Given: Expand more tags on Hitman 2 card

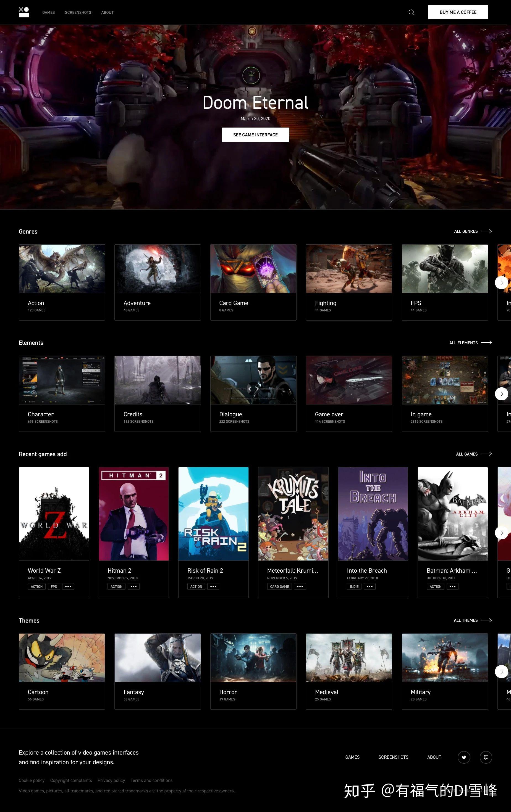Looking at the screenshot, I should [134, 586].
